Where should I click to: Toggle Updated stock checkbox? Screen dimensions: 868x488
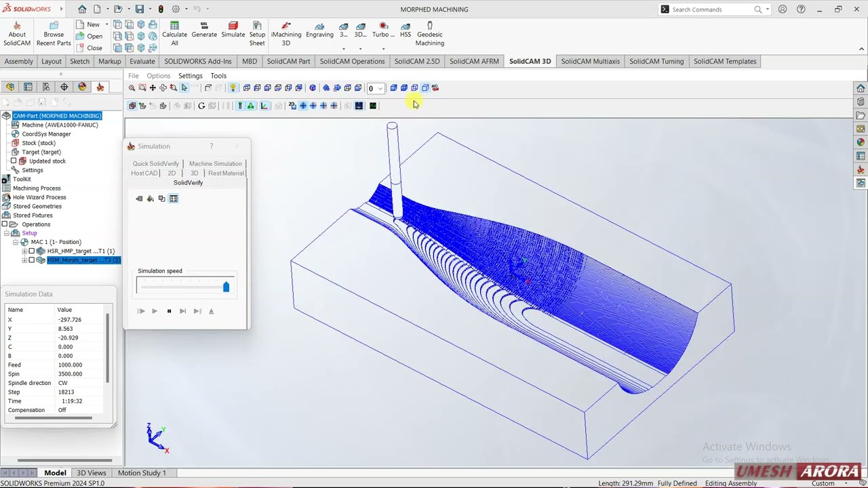14,161
